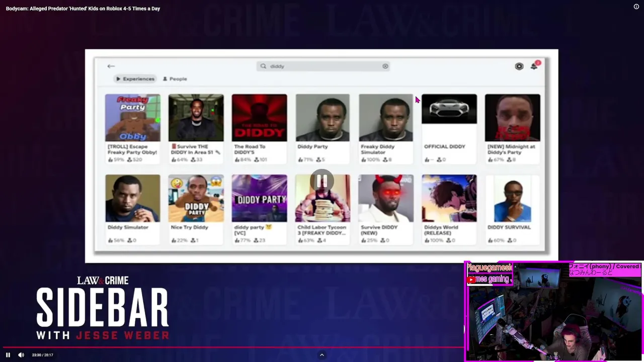Click the 'DIDDY SURVIVAL' title text
Screen dimensions: 644x362
509,227
